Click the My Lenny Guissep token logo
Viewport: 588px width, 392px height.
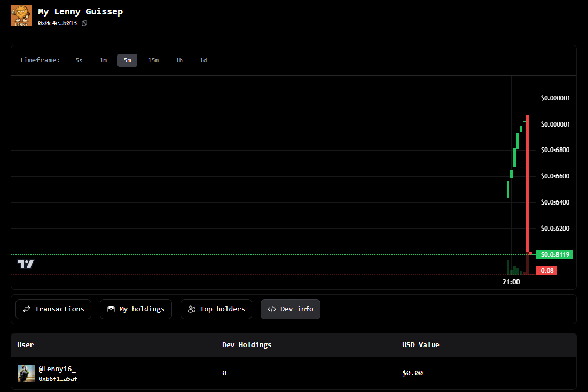click(x=21, y=15)
